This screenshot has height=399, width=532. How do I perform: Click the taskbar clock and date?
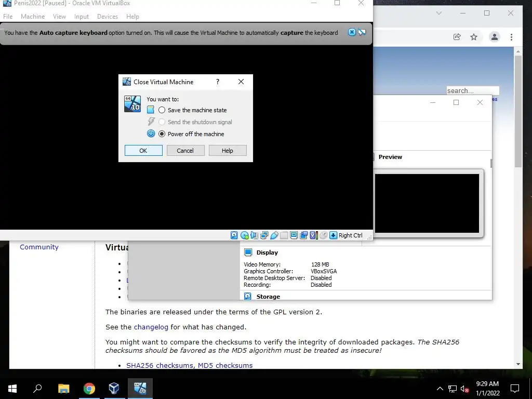tap(487, 389)
